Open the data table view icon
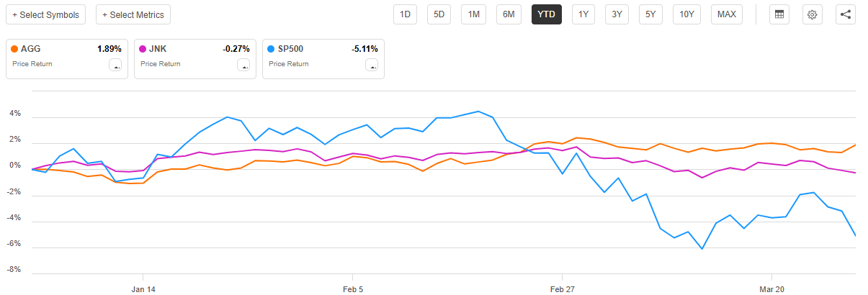The height and width of the screenshot is (295, 868). pyautogui.click(x=778, y=14)
